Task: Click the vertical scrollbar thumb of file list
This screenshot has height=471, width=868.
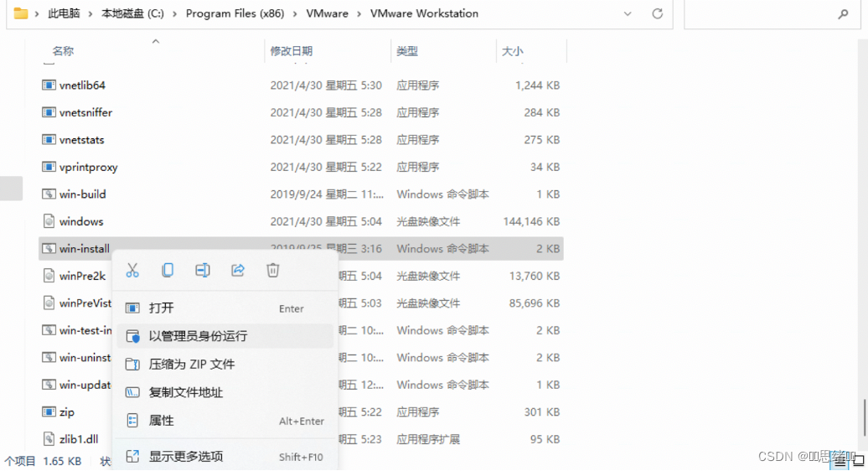Action: pyautogui.click(x=864, y=418)
